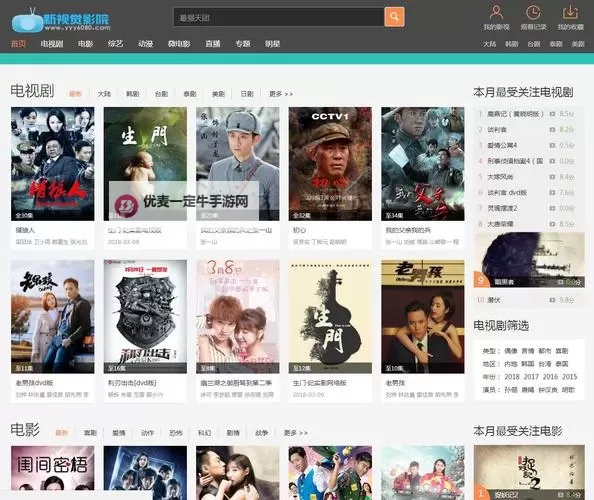The width and height of the screenshot is (594, 500).
Task: Select the 恐怖 tab in 电影 section
Action: [176, 433]
